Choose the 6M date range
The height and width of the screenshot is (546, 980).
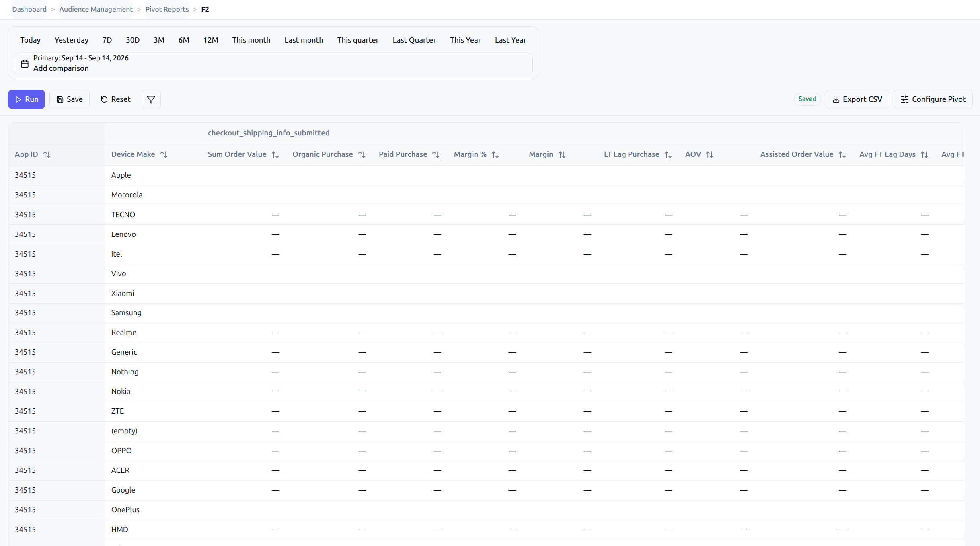coord(184,40)
